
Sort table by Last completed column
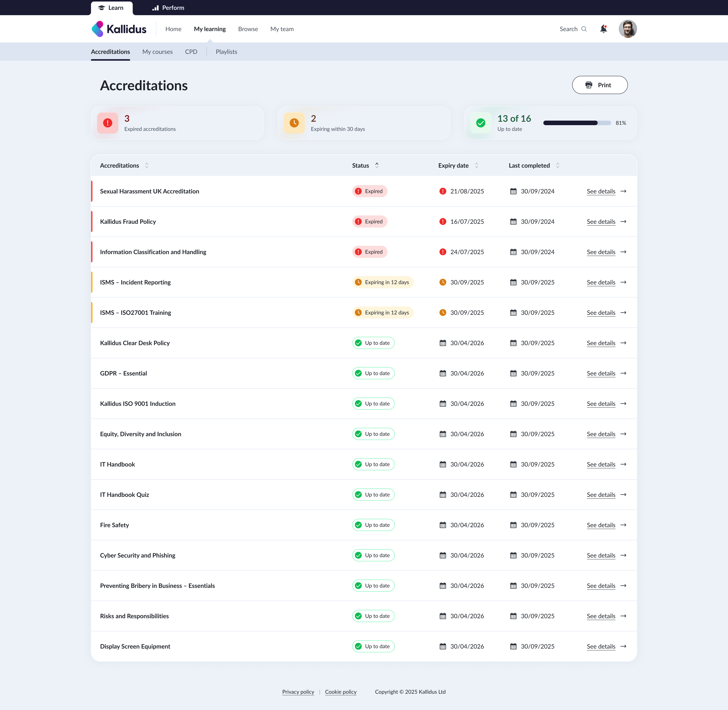coord(557,165)
